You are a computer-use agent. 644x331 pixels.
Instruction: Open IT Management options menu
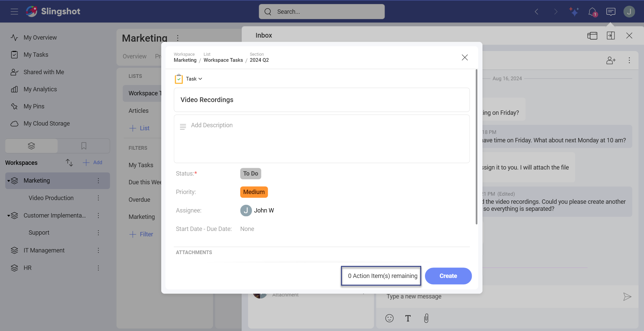pyautogui.click(x=98, y=250)
